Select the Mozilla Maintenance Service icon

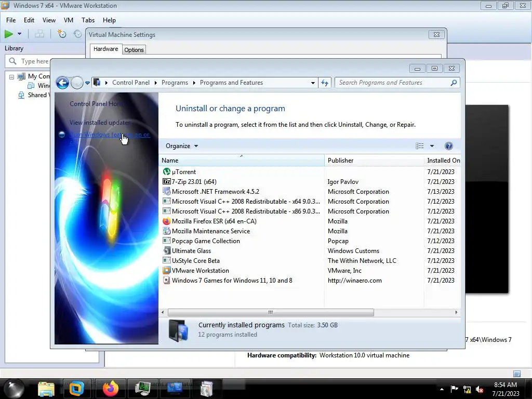point(167,231)
